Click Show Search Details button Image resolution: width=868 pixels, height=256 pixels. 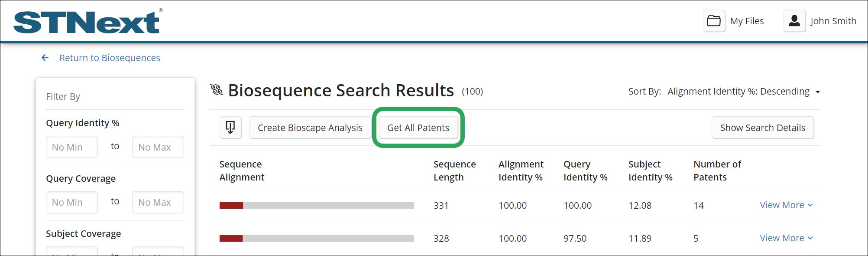pos(762,128)
